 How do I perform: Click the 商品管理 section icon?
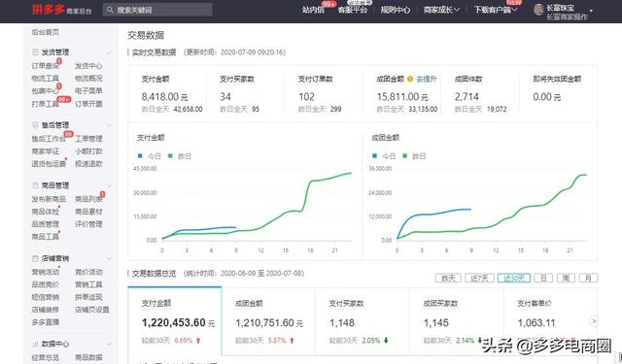click(x=35, y=185)
